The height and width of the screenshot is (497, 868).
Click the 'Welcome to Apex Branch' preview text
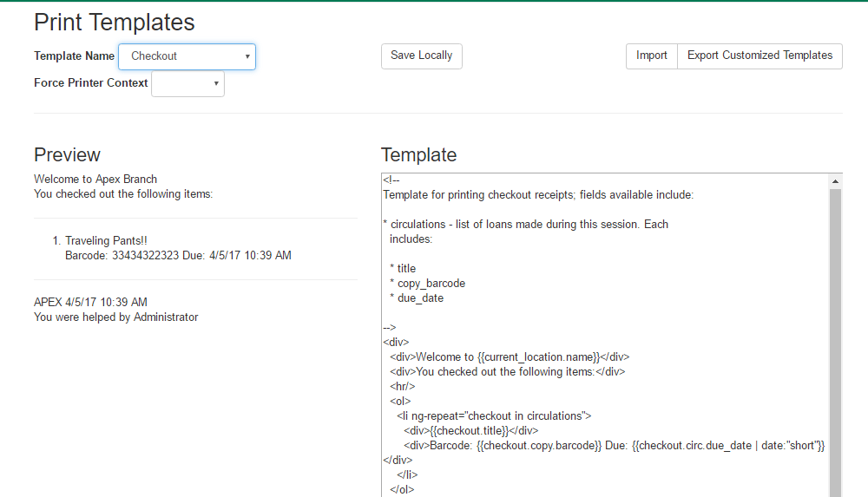95,180
